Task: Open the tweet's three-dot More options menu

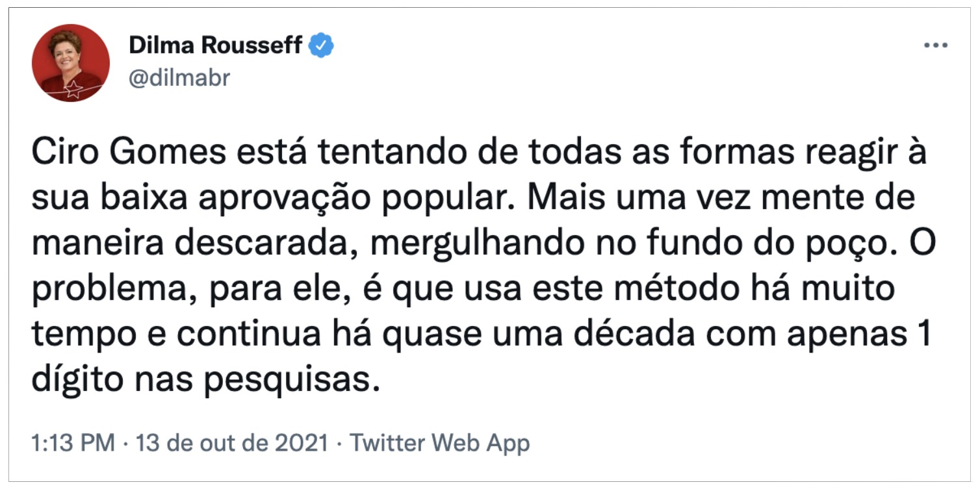Action: pos(935,46)
